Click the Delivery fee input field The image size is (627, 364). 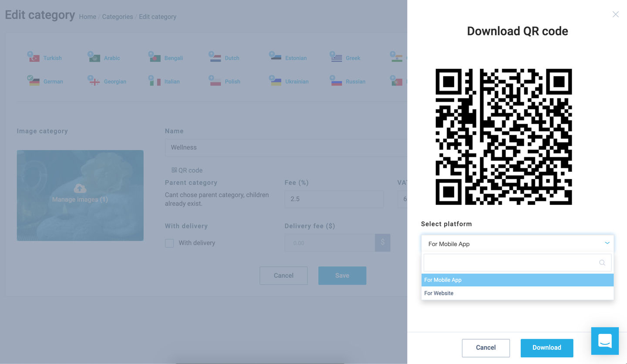[x=330, y=243]
